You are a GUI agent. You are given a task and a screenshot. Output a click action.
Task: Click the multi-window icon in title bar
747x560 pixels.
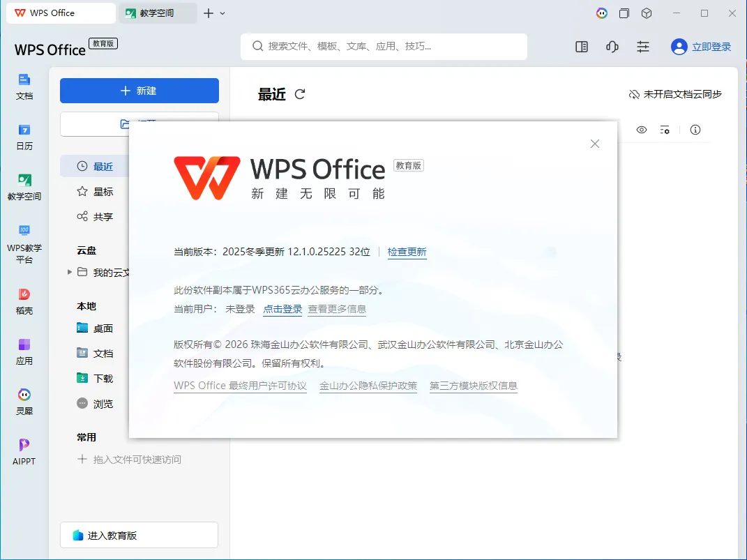tap(624, 13)
